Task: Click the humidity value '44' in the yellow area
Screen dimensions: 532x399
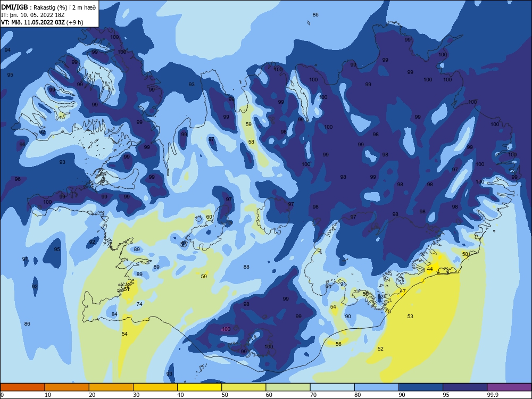Action: (x=430, y=269)
